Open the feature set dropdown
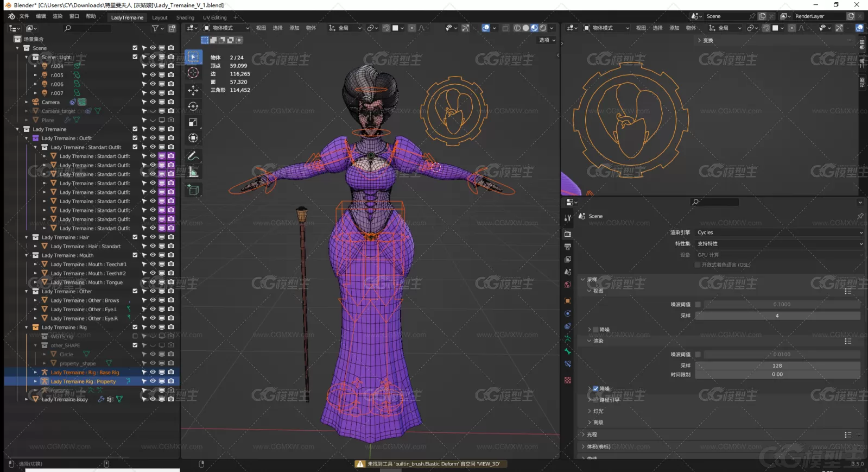This screenshot has height=472, width=868. coord(778,243)
